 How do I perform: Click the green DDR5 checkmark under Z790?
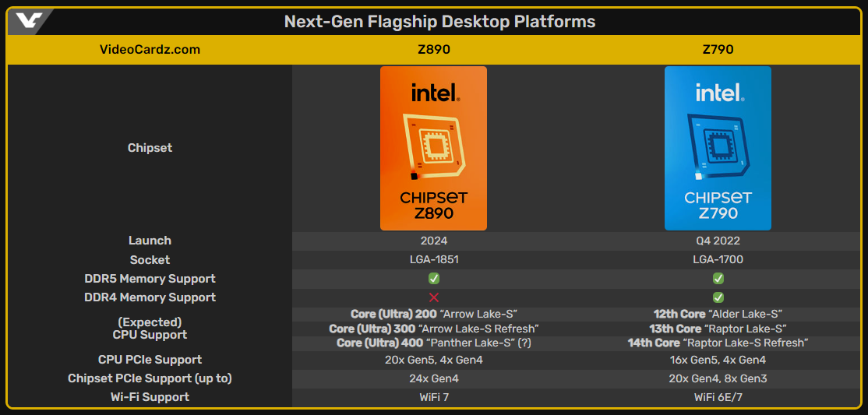coord(718,278)
